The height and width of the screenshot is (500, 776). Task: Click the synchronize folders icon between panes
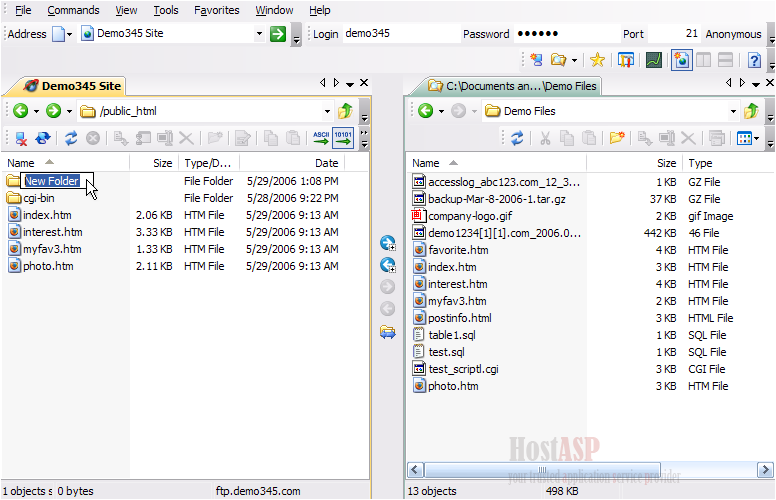388,333
